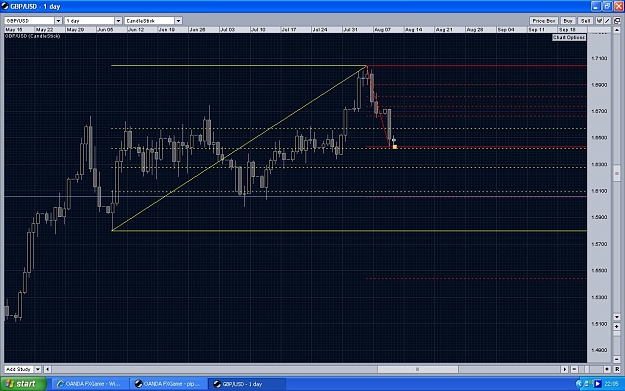Screen dimensions: 625x391
Task: Click the dot button beside R
Action: point(607,369)
